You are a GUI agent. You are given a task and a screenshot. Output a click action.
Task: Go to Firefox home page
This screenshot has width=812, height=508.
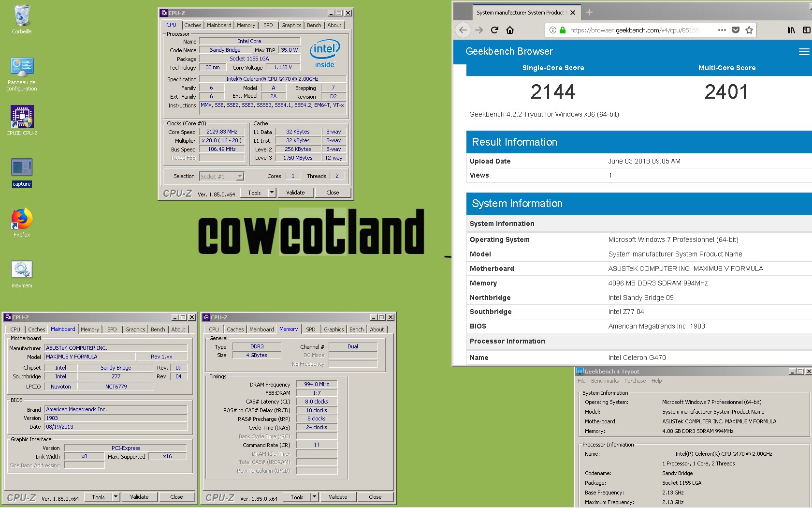510,30
